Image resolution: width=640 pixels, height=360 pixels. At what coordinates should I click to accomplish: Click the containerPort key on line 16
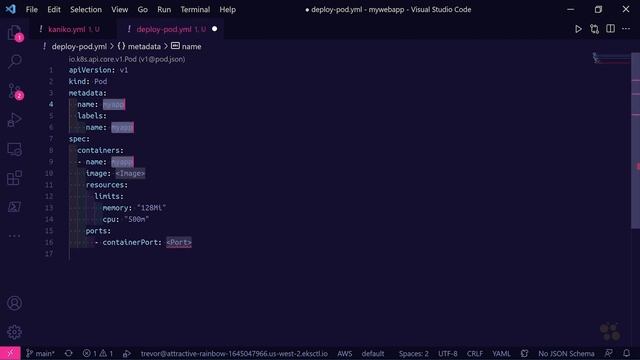coord(130,242)
